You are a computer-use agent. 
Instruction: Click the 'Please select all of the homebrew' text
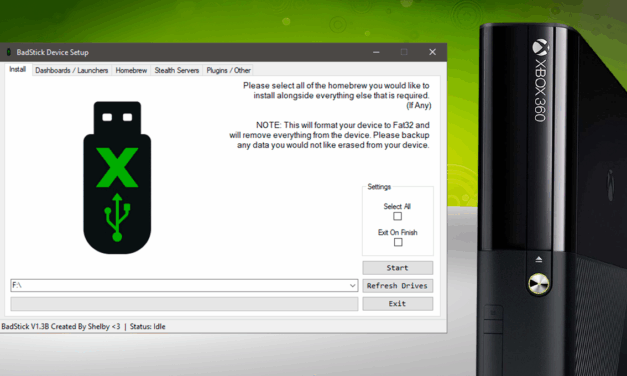(337, 95)
